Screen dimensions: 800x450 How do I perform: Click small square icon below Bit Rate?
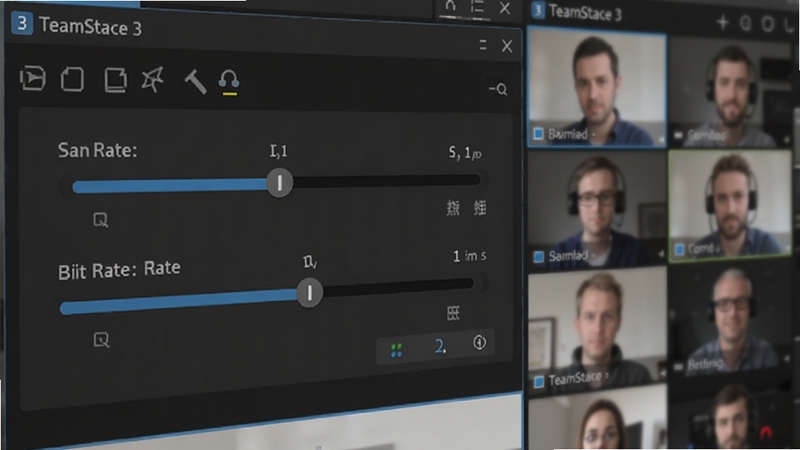pyautogui.click(x=101, y=340)
